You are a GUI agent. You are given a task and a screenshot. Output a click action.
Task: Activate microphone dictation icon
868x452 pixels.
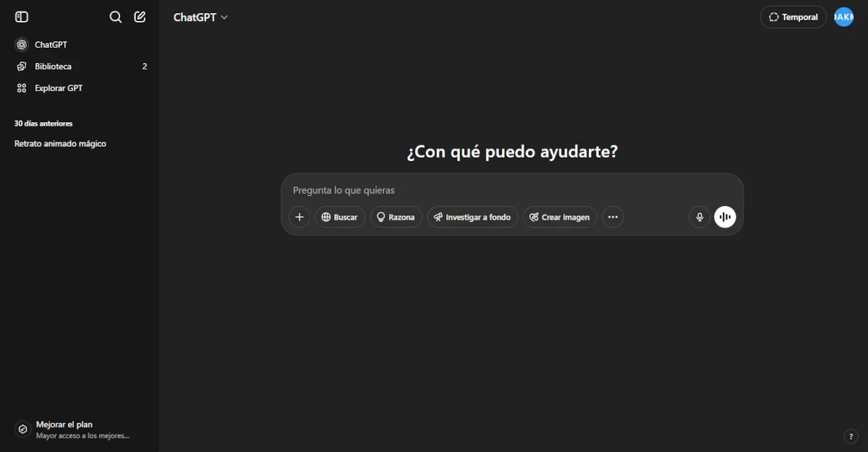699,217
